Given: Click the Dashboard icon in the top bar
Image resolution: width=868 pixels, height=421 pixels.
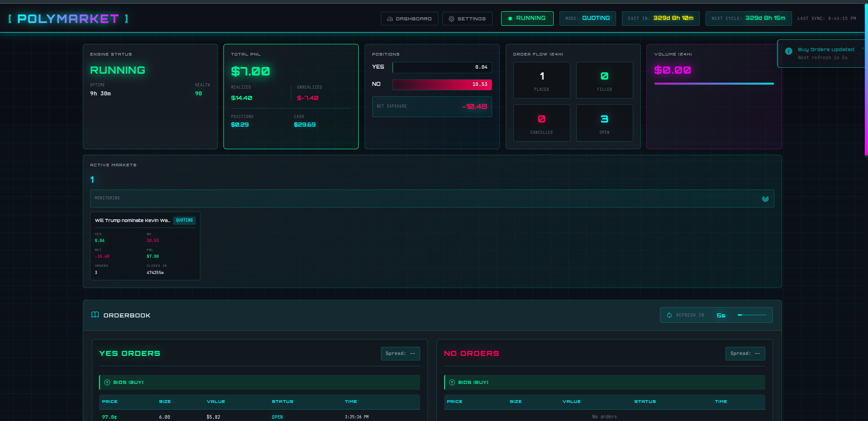Looking at the screenshot, I should click(x=390, y=19).
